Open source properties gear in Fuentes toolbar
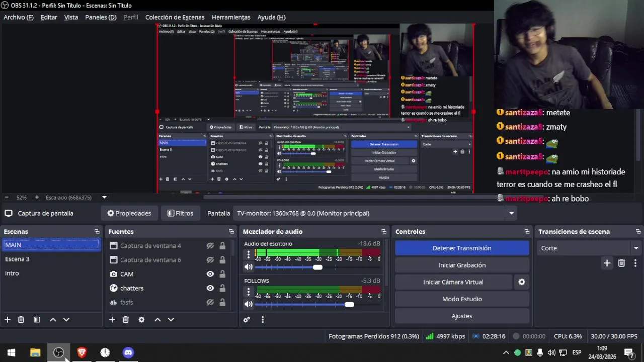Image resolution: width=644 pixels, height=362 pixels. tap(141, 320)
